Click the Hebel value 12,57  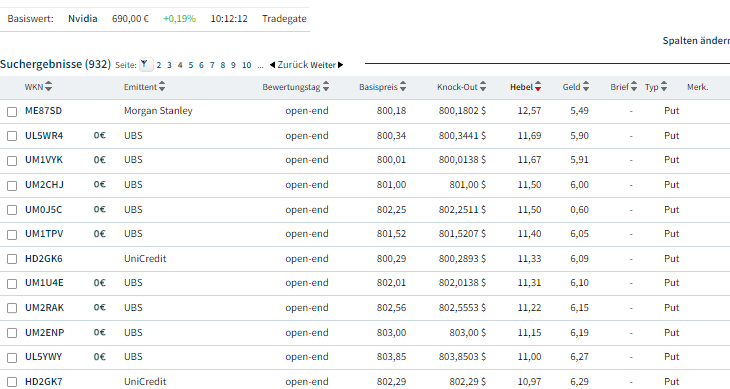pos(529,111)
